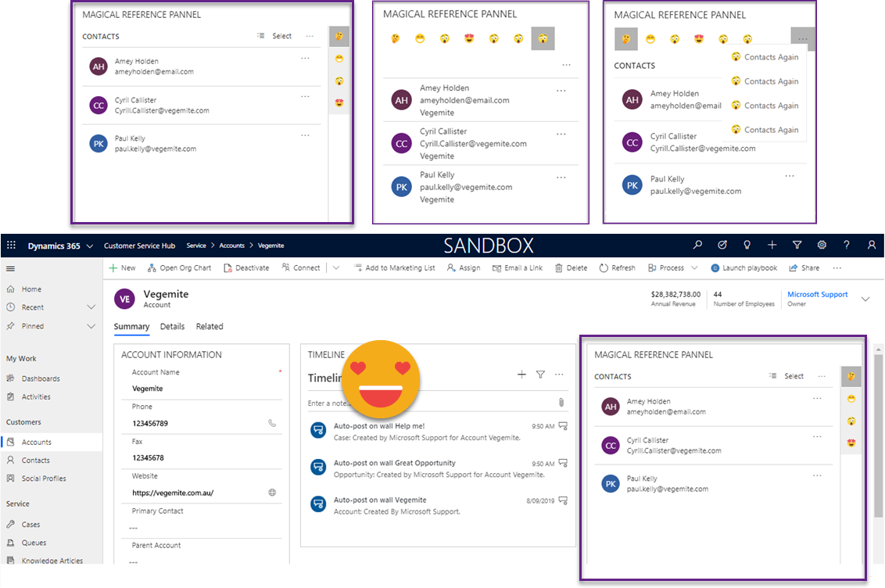Switch to the Summary tab

point(131,327)
